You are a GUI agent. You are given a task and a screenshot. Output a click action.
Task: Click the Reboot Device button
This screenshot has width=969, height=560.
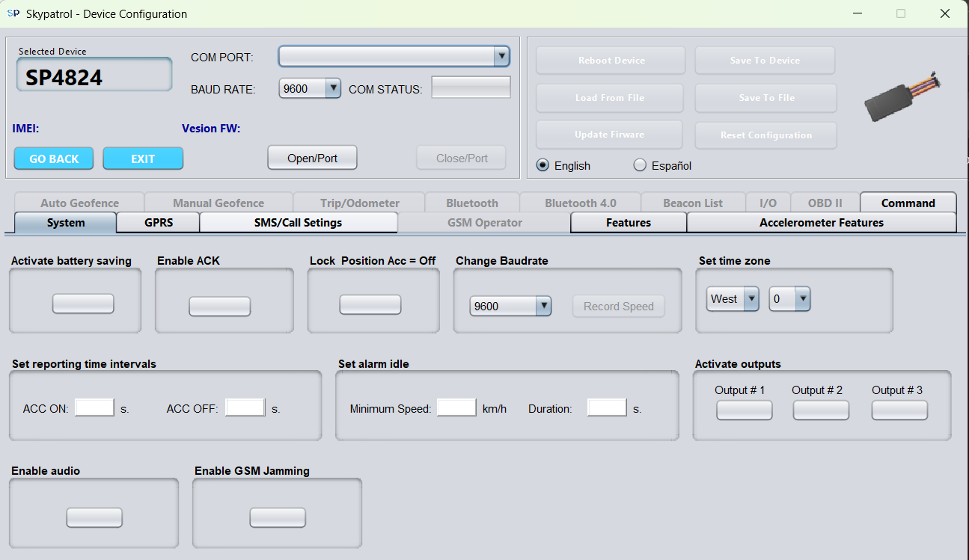(611, 61)
